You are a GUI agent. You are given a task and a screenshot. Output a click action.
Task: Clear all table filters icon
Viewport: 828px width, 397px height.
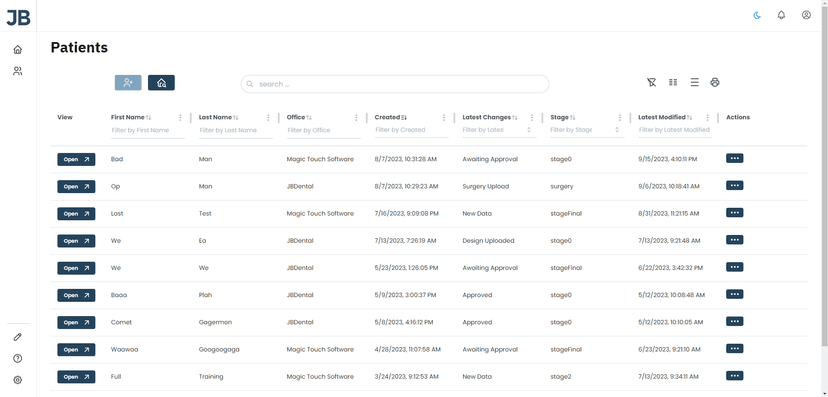coord(652,82)
